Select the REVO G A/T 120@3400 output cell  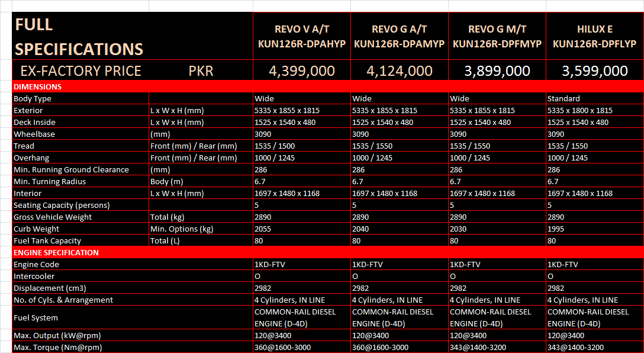click(400, 335)
